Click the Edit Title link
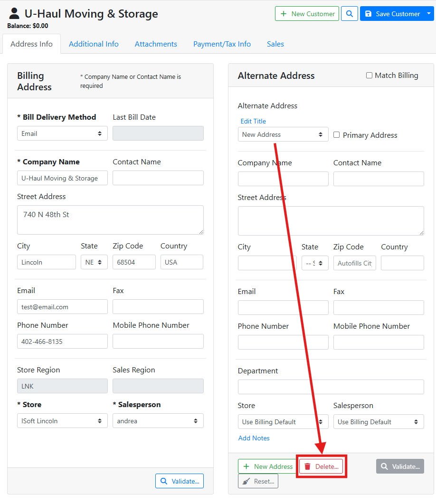The image size is (436, 504). tap(253, 121)
